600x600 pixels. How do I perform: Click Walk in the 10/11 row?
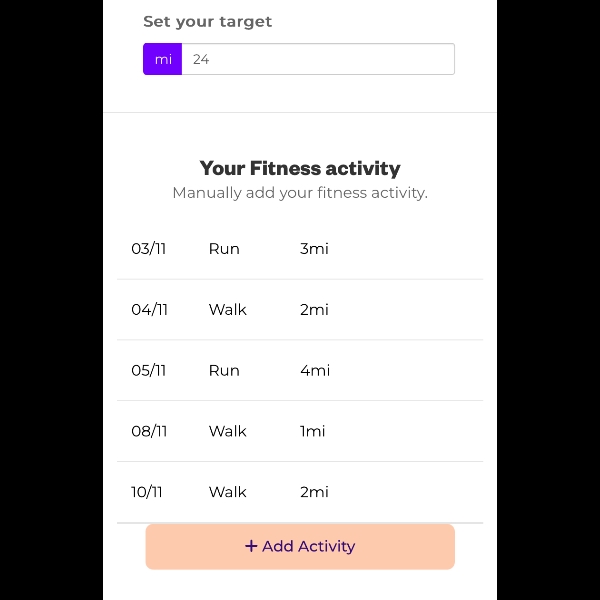227,492
